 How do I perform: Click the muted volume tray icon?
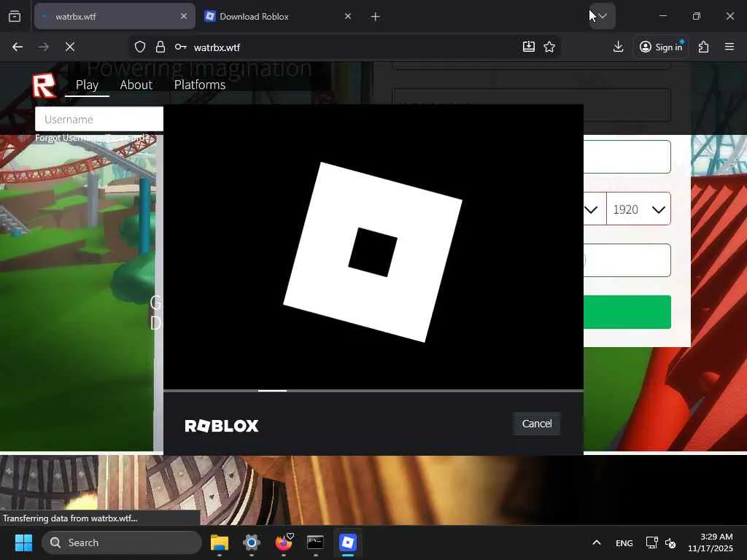pos(670,542)
